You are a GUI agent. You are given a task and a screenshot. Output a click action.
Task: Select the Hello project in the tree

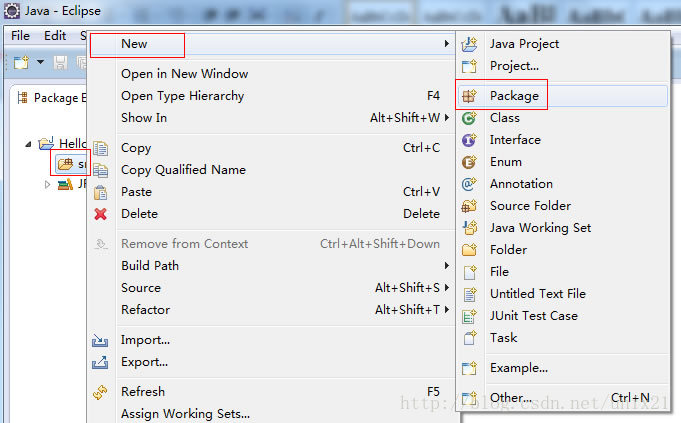point(62,143)
